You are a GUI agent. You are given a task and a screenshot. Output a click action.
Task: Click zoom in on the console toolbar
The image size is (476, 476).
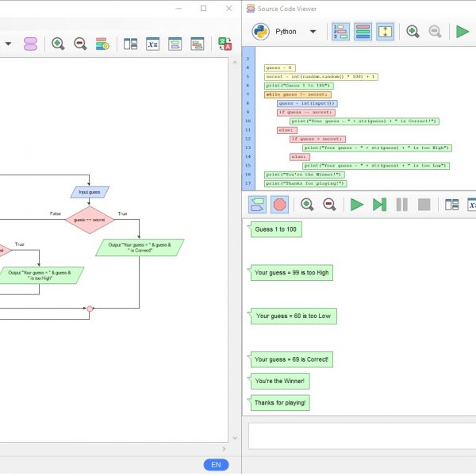click(306, 205)
